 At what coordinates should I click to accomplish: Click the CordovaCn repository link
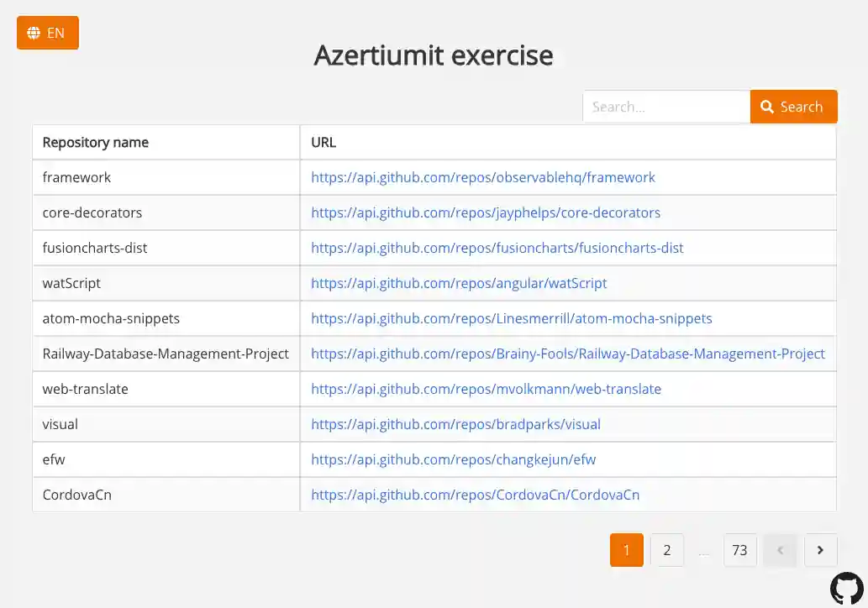tap(474, 495)
